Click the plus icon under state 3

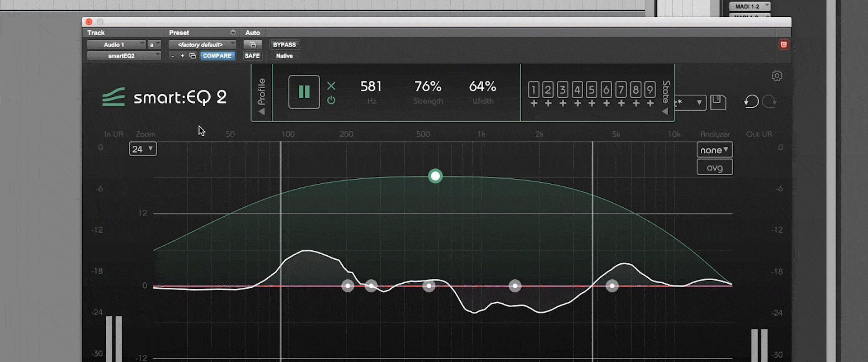563,104
